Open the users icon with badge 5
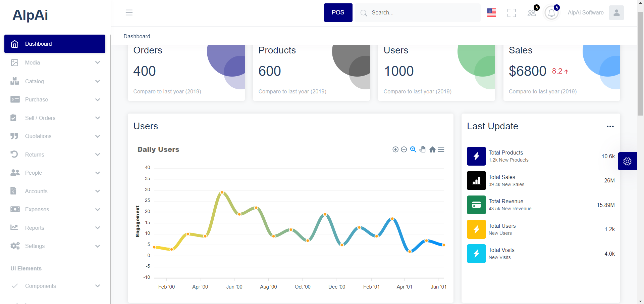 (x=532, y=13)
